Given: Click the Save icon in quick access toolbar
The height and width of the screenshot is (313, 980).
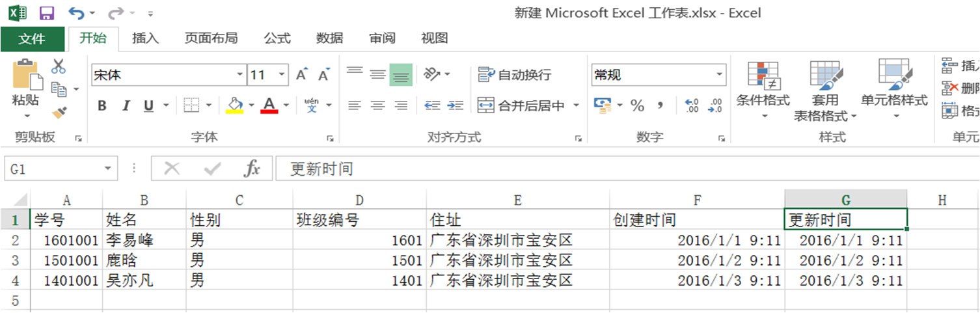Looking at the screenshot, I should pyautogui.click(x=46, y=13).
